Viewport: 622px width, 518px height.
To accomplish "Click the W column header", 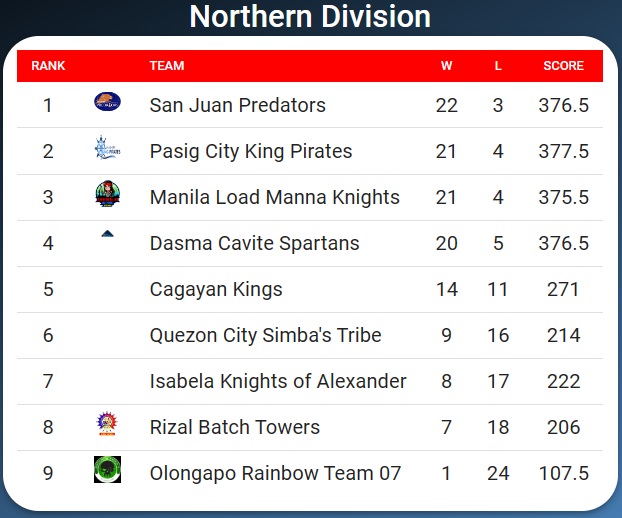I will [446, 66].
